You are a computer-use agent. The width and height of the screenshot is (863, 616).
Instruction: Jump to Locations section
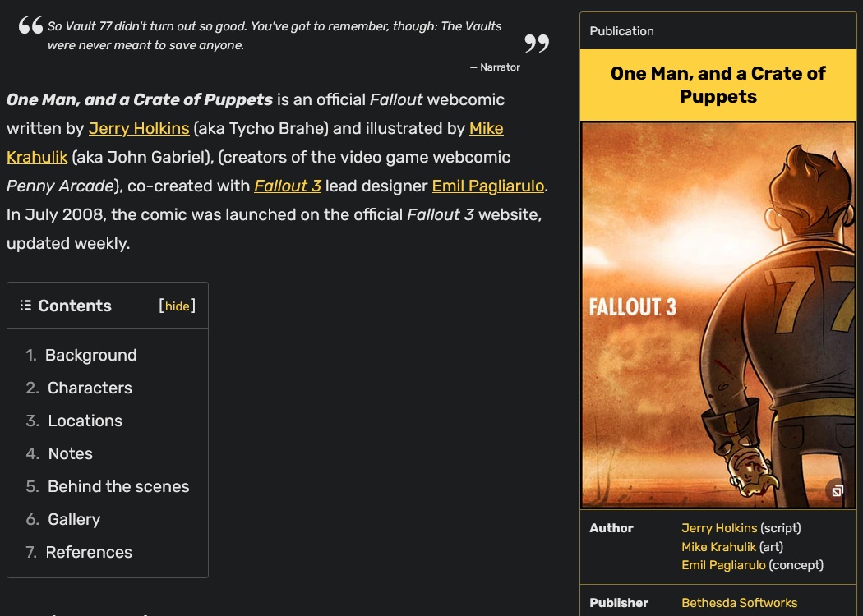[85, 421]
